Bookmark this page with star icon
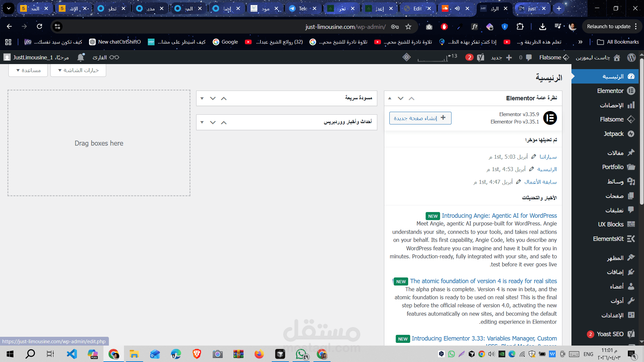The height and width of the screenshot is (362, 644). tap(408, 27)
